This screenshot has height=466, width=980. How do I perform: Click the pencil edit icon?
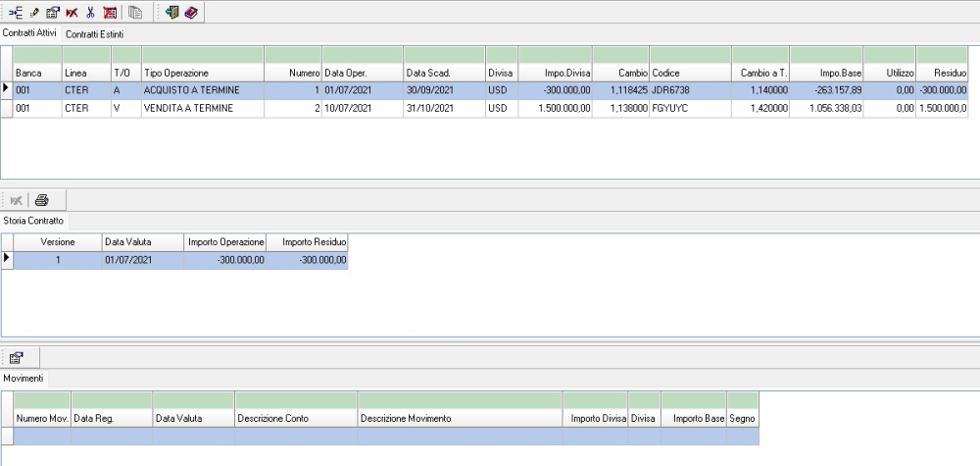34,12
